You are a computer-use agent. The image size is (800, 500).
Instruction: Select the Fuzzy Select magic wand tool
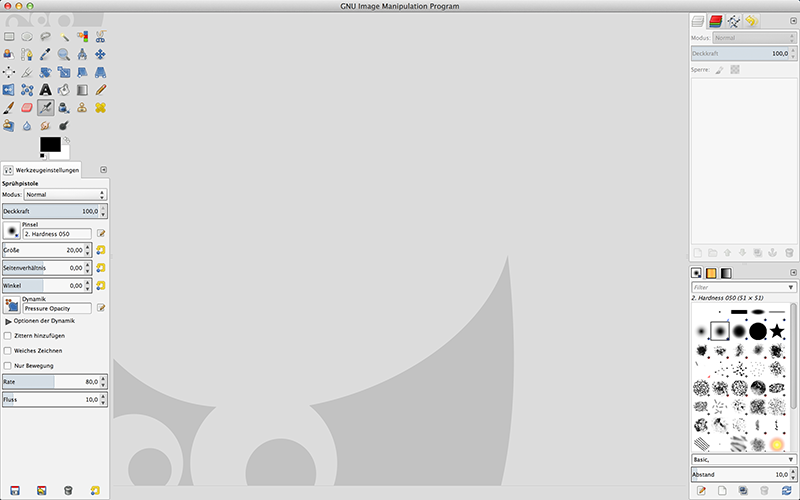[x=64, y=37]
